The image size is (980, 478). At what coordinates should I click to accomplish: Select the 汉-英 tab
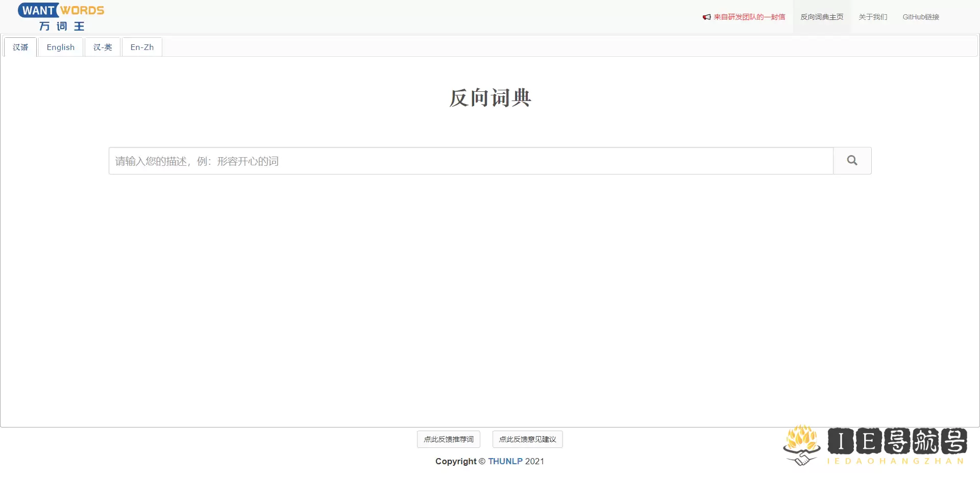[x=102, y=47]
